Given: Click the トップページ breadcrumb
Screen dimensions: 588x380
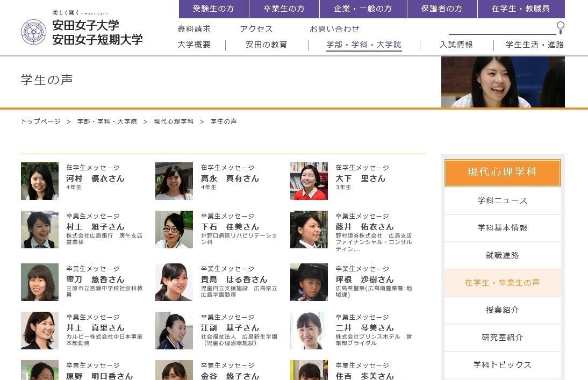Looking at the screenshot, I should click(x=40, y=121).
